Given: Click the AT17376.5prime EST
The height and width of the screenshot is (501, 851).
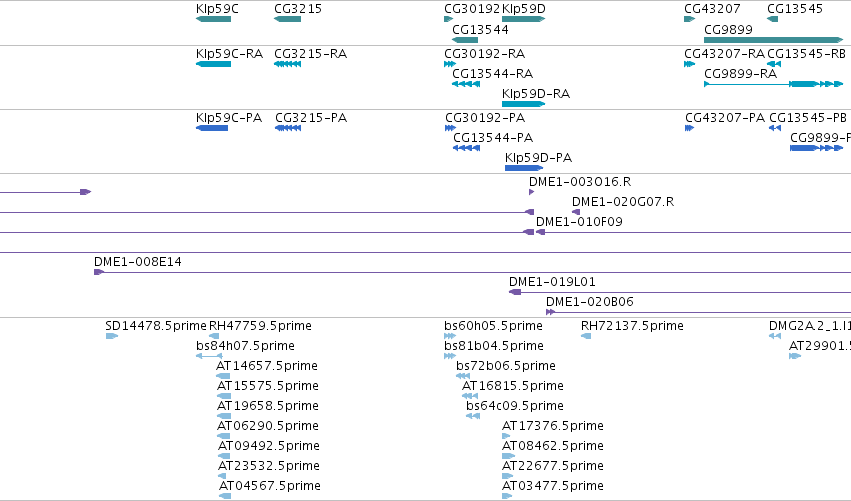Looking at the screenshot, I should [506, 436].
